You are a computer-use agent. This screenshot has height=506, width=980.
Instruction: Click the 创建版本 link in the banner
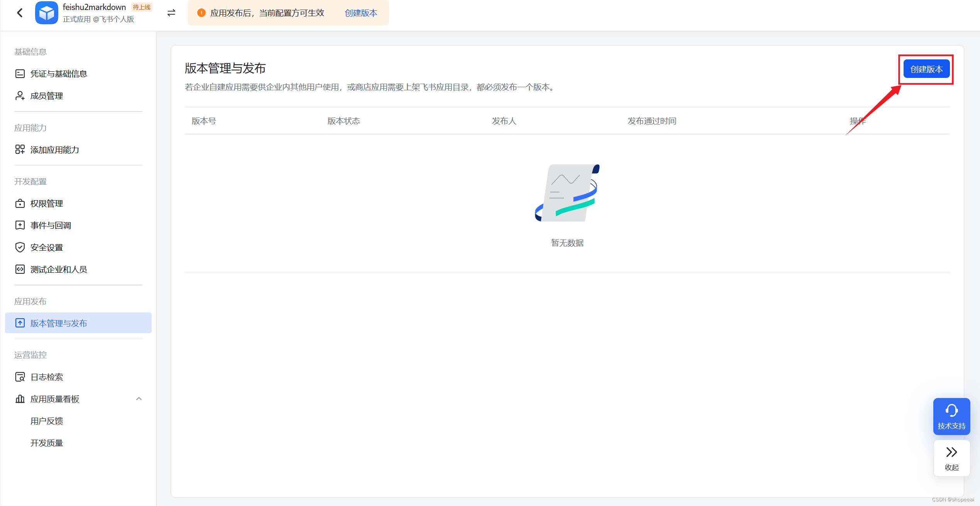click(361, 13)
